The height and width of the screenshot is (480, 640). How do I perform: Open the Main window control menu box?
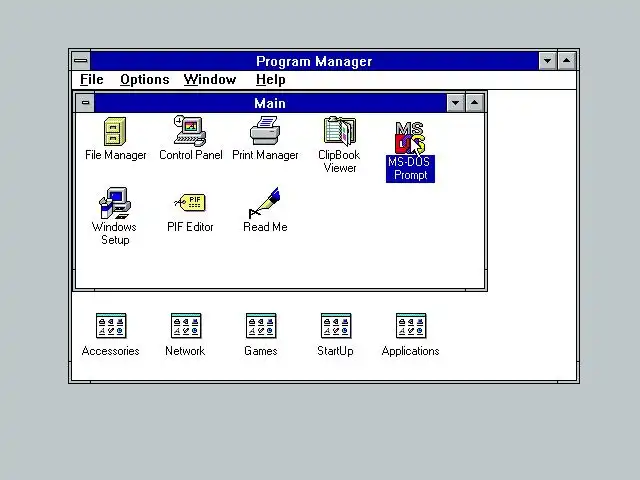pos(85,102)
